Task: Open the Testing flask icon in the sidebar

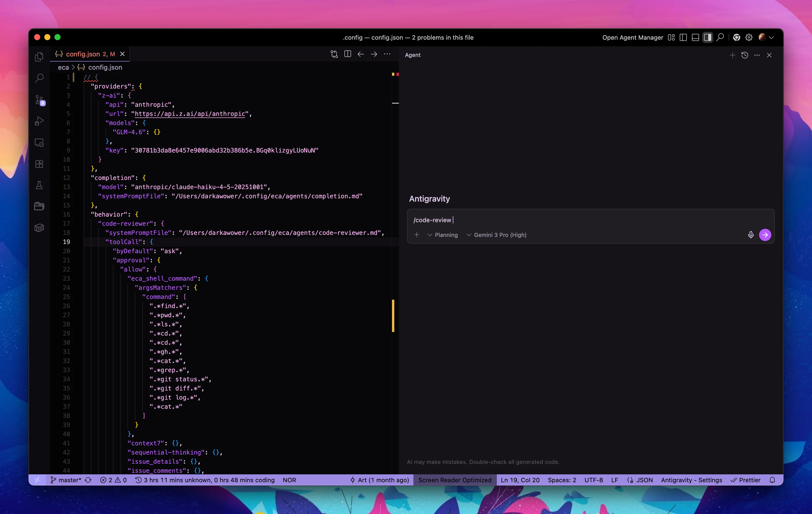Action: tap(39, 185)
